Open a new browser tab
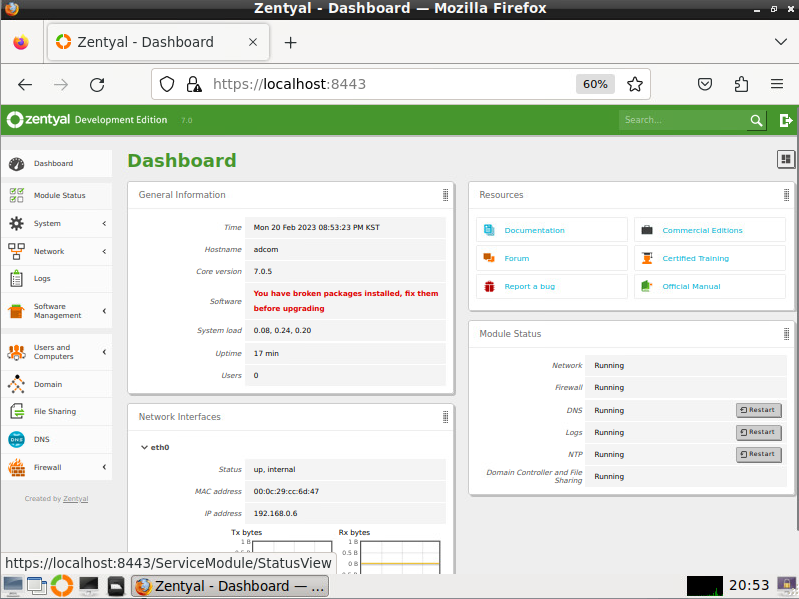The width and height of the screenshot is (799, 599). click(x=290, y=42)
